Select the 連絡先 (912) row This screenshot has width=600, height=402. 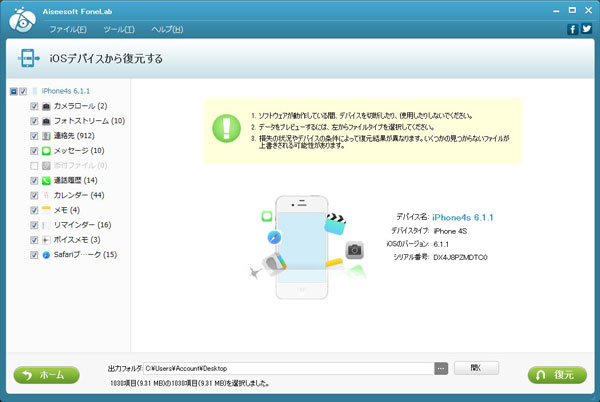[74, 136]
